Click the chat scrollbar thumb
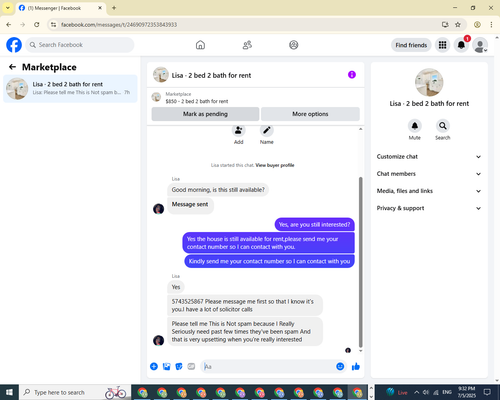This screenshot has width=500, height=400. pyautogui.click(x=360, y=262)
